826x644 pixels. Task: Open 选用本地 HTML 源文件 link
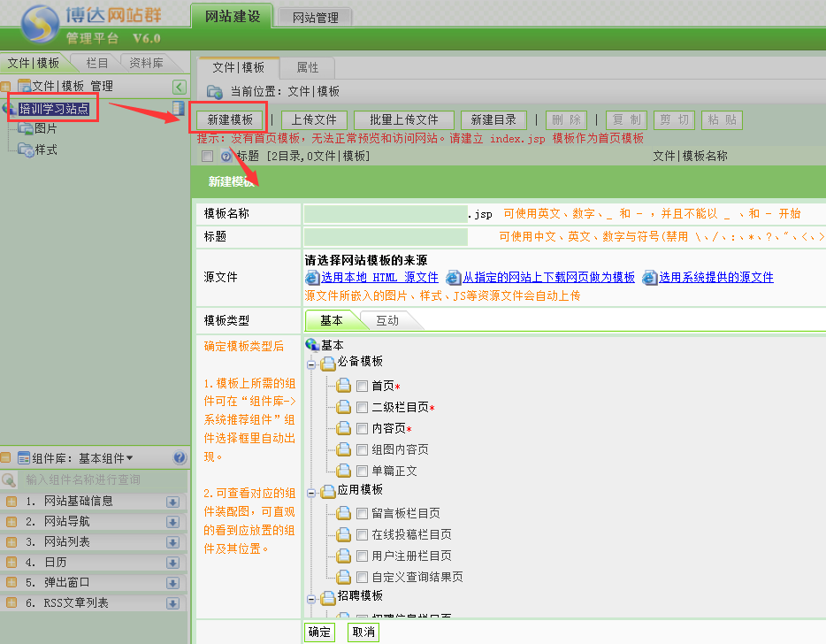pyautogui.click(x=379, y=278)
